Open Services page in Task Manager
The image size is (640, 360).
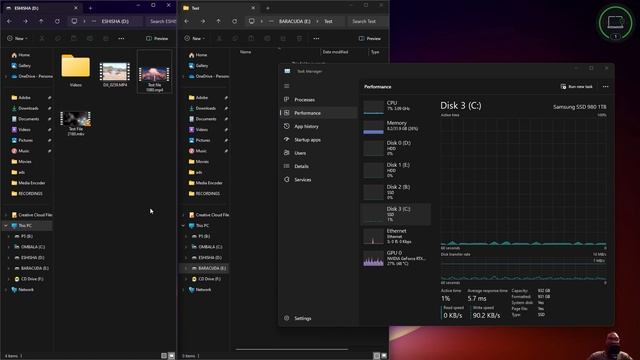(318, 180)
